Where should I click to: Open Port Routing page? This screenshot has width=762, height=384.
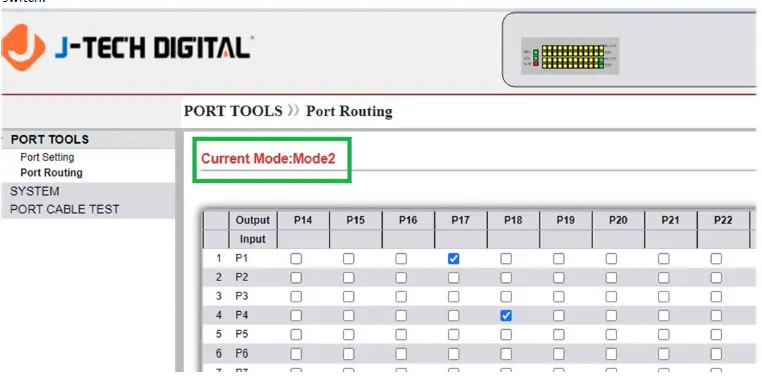coord(52,173)
